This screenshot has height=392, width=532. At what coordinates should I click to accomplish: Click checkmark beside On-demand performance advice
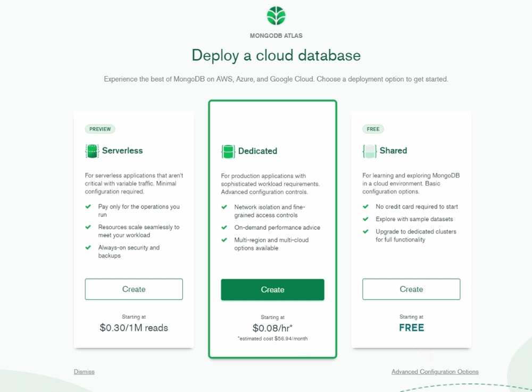225,228
